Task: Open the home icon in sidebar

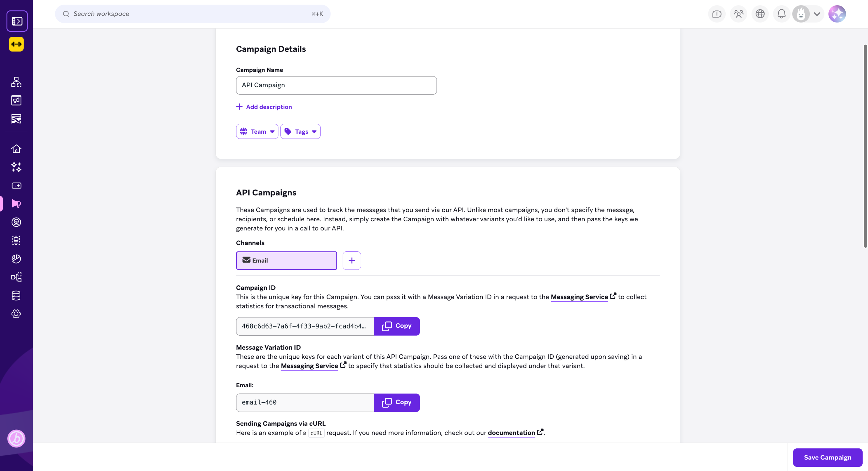Action: 16,149
